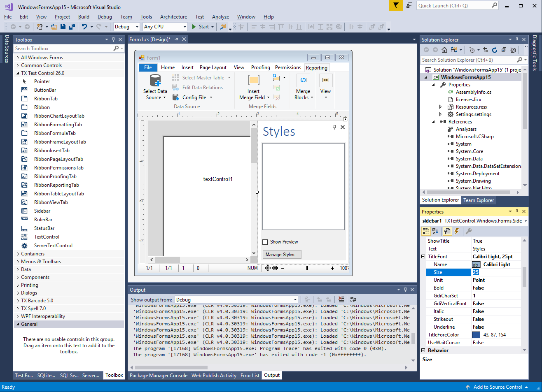
Task: Click the Insert Merge Field icon
Action: [253, 80]
